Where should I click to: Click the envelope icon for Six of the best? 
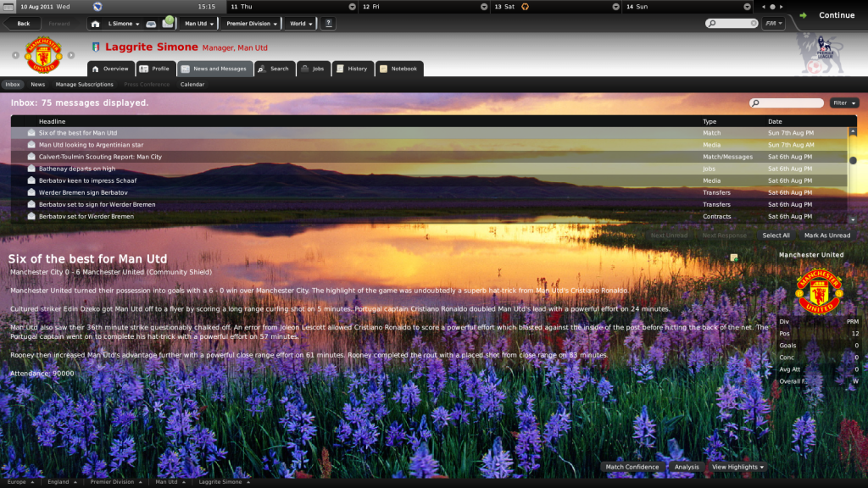pyautogui.click(x=31, y=133)
